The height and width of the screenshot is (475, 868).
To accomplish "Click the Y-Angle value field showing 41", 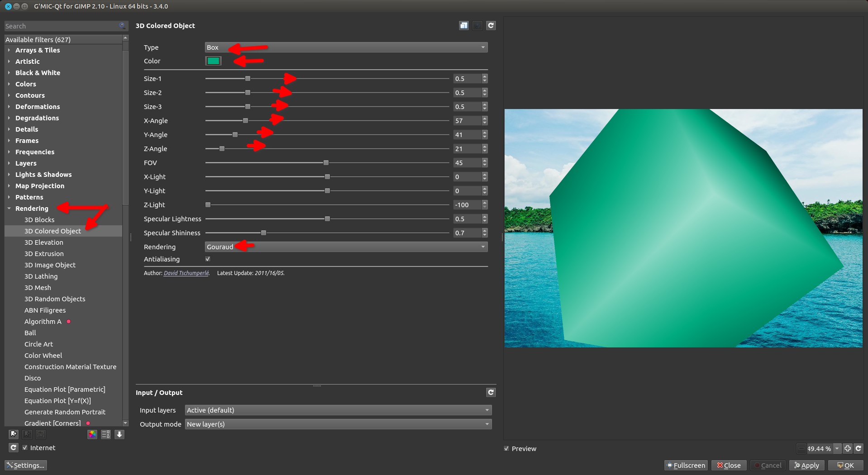I will 467,134.
